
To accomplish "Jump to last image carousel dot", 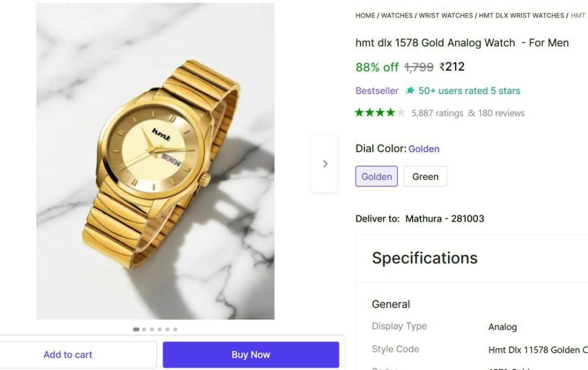I will (175, 329).
